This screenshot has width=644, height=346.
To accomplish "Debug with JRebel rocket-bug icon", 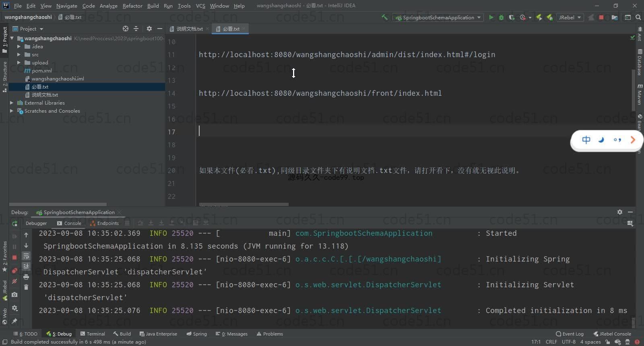I will (549, 17).
